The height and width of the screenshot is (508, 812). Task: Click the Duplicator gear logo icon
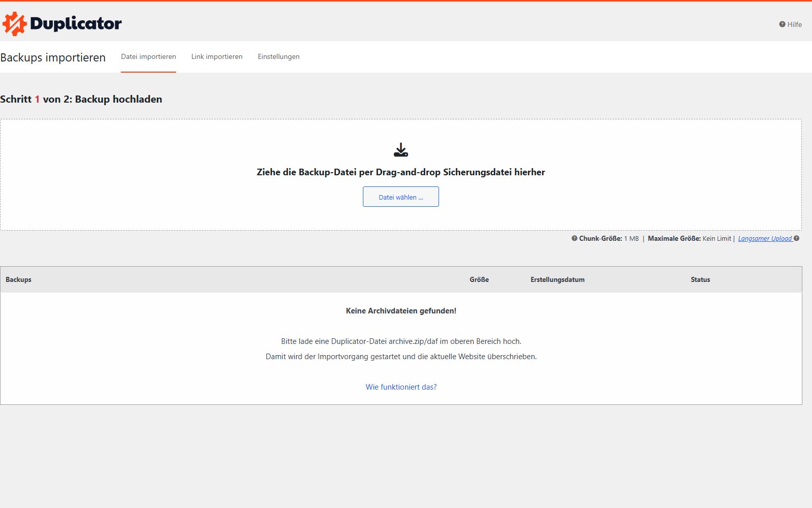[x=14, y=23]
